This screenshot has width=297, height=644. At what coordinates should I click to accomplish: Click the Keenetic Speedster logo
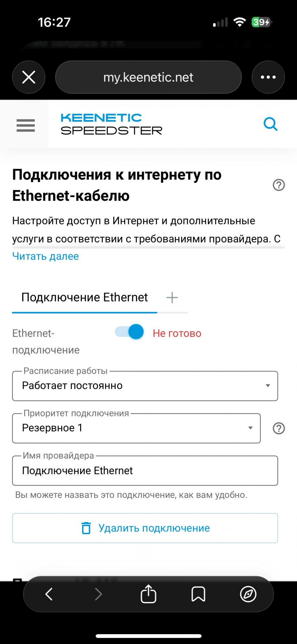(x=111, y=124)
